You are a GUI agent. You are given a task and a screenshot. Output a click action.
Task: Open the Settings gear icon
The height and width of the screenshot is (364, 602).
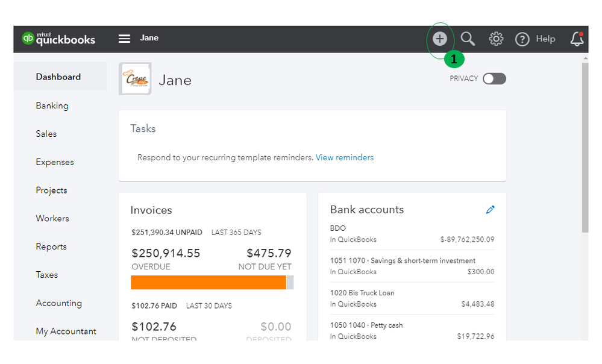496,39
